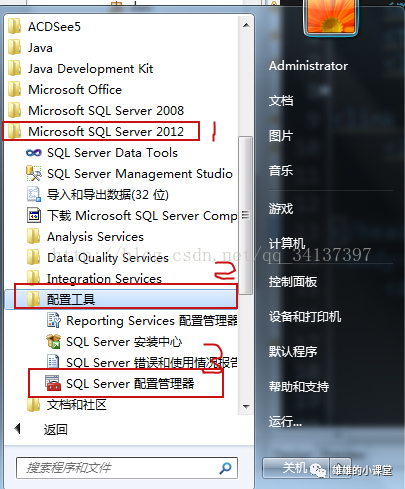Open 默认程序 in the right pane
The image size is (405, 489).
coord(293,351)
